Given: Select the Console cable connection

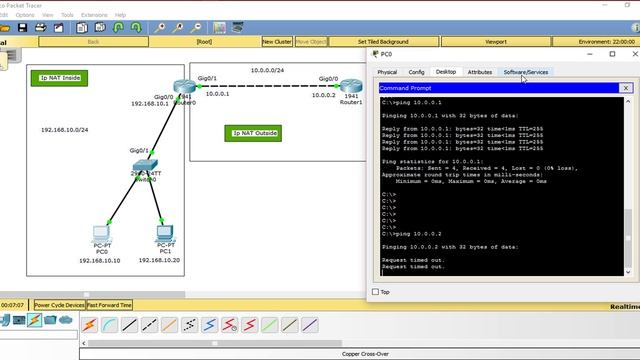Looking at the screenshot, I should click(x=109, y=325).
